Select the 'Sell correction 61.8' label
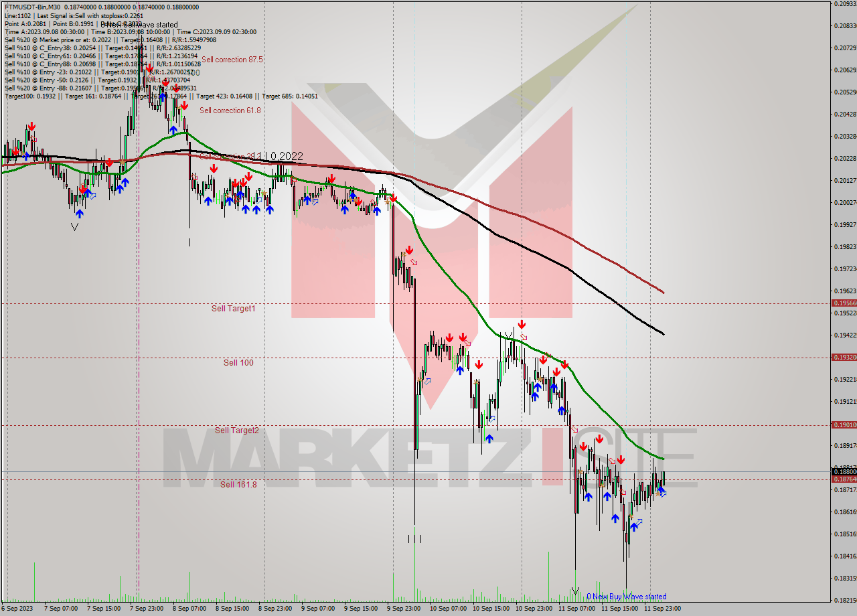857x616 pixels. tap(230, 110)
